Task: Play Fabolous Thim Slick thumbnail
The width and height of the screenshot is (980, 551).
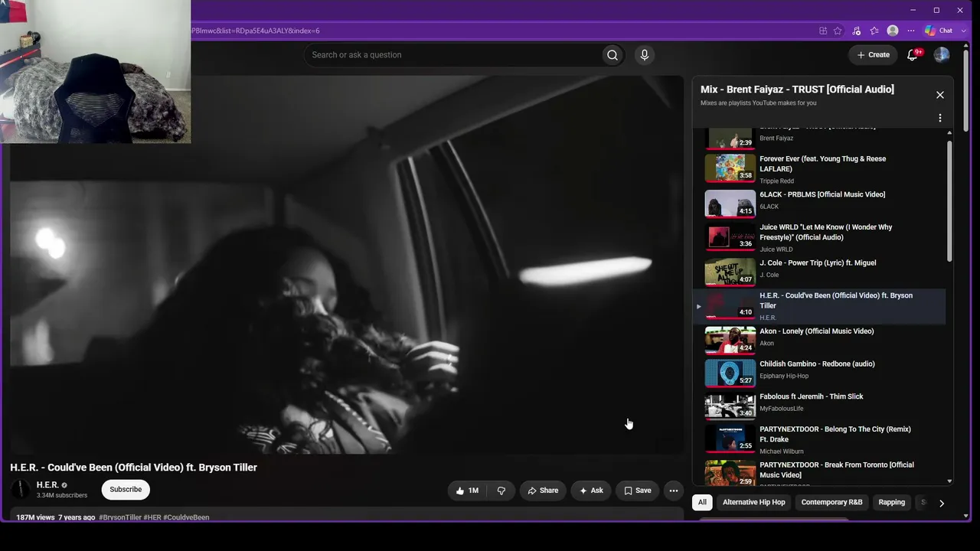Action: pos(730,406)
